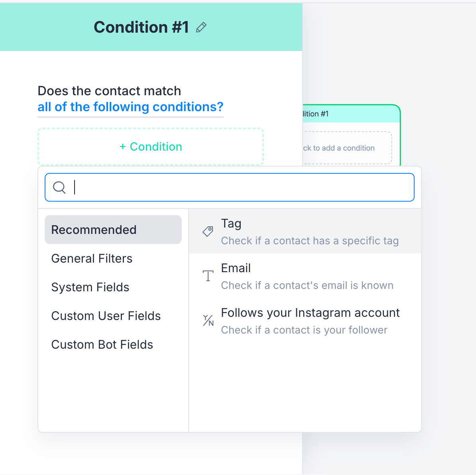The width and height of the screenshot is (476, 475).
Task: Click the tag icon next to Tag
Action: 208,232
